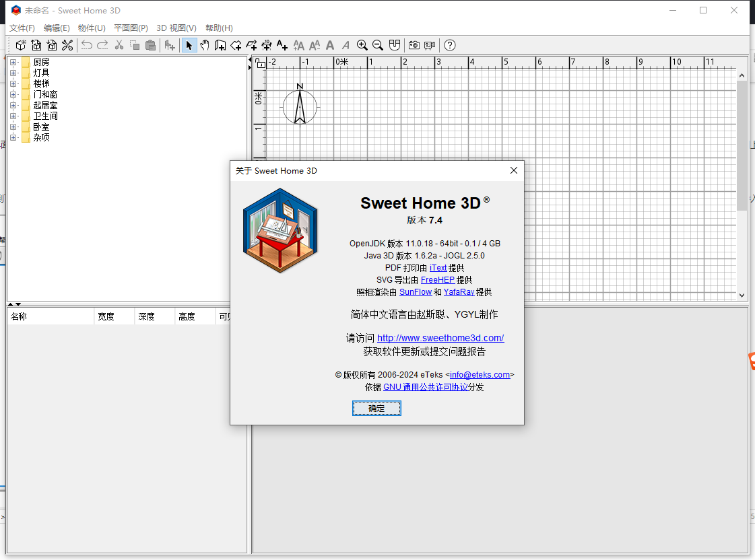Viewport: 755px width, 560px height.
Task: Select the create dimensions tool
Action: point(267,45)
